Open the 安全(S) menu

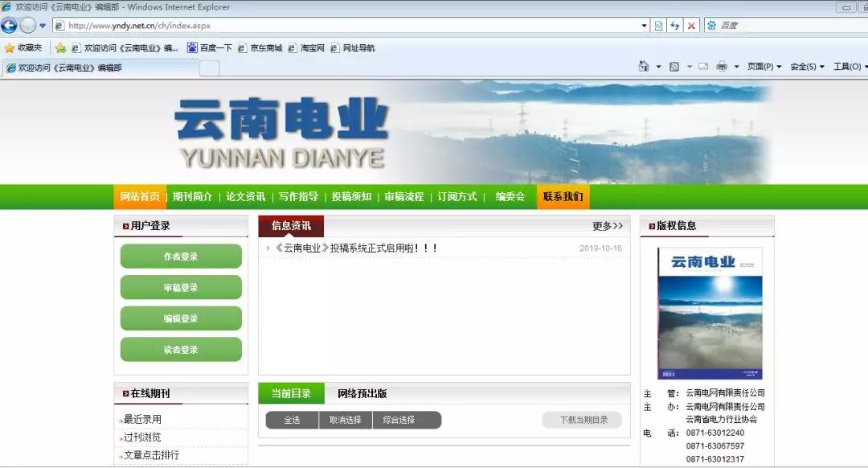tap(807, 67)
